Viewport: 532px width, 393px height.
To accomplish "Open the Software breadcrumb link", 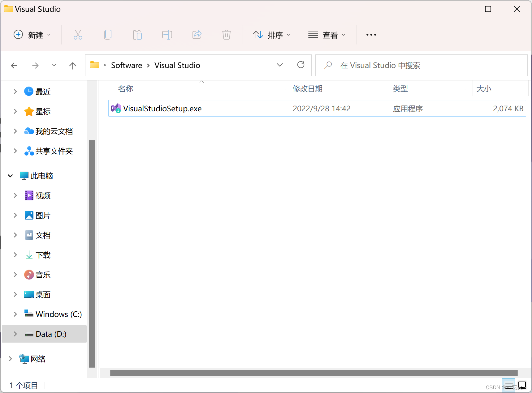I will 126,65.
